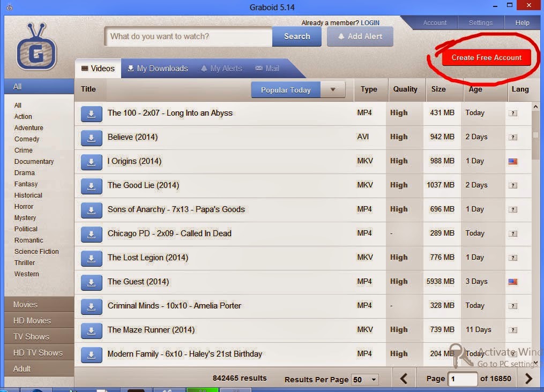544x392 pixels.
Task: Open the My Downloads tab
Action: (x=158, y=69)
